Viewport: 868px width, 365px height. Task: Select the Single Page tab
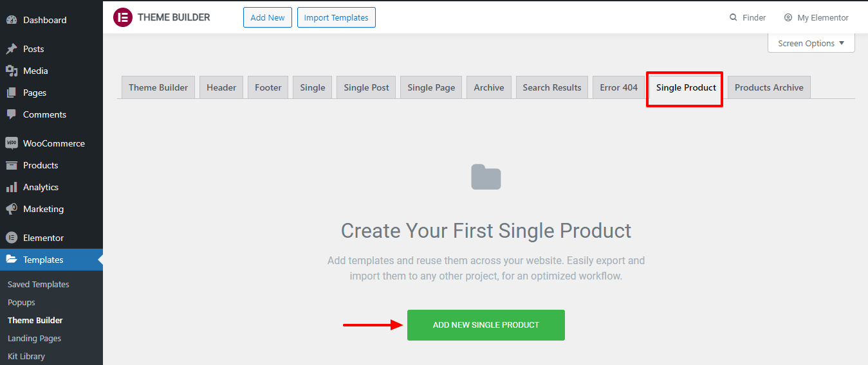pos(431,87)
